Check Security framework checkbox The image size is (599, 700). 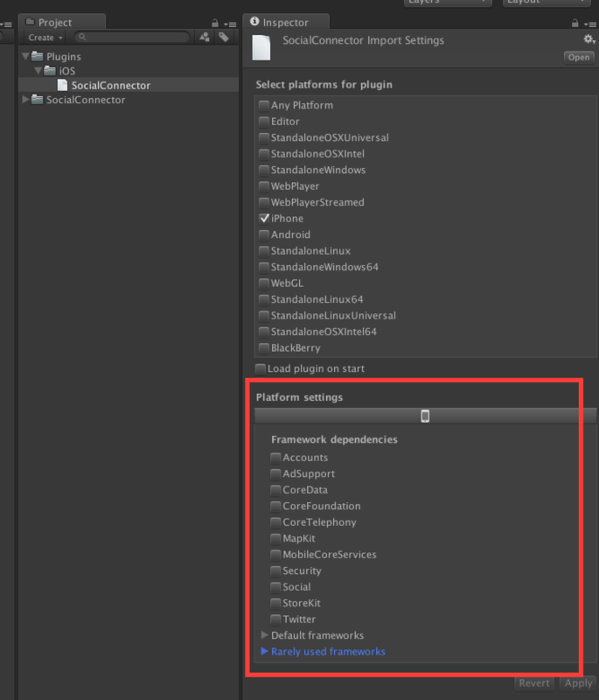275,571
